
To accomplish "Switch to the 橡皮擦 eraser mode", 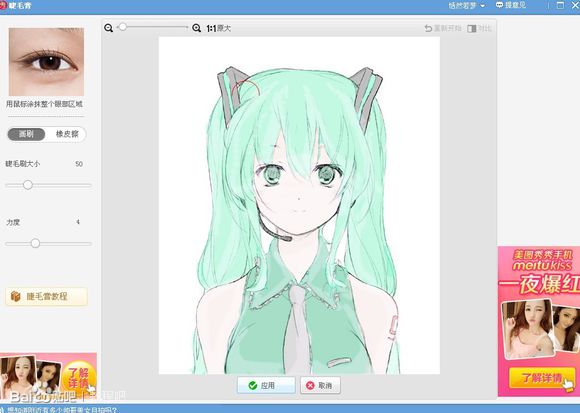I will [67, 134].
